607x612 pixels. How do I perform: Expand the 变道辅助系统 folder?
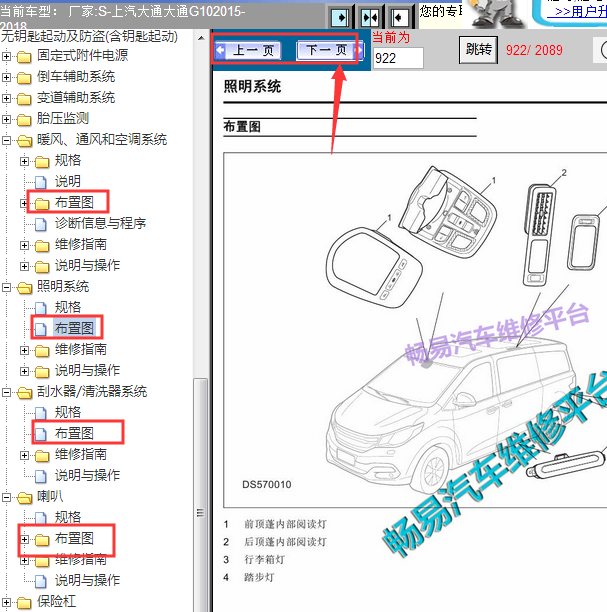coord(6,98)
